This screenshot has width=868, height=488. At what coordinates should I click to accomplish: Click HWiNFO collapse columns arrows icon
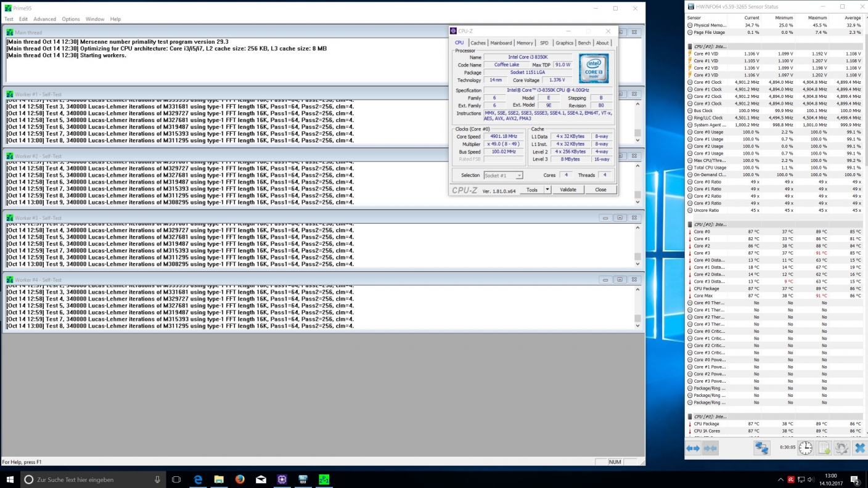(710, 449)
